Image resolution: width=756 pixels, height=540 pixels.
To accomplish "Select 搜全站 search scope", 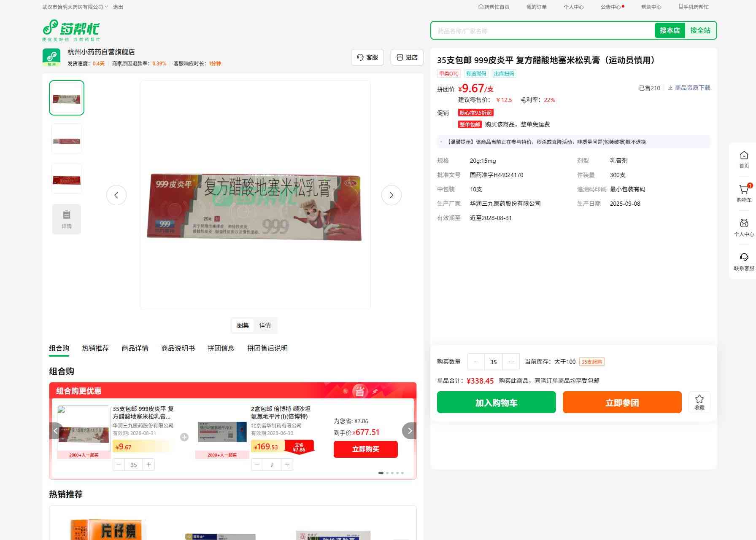I will (700, 30).
